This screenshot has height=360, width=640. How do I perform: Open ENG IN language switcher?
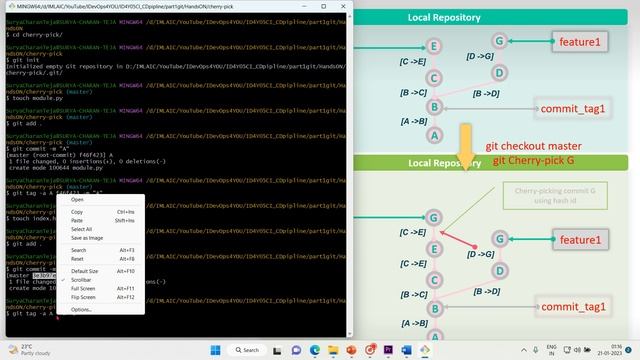coord(551,350)
